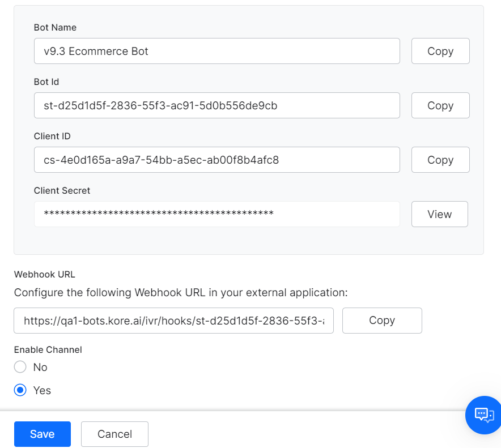Cancel the channel configuration changes
This screenshot has width=501, height=448.
(114, 434)
